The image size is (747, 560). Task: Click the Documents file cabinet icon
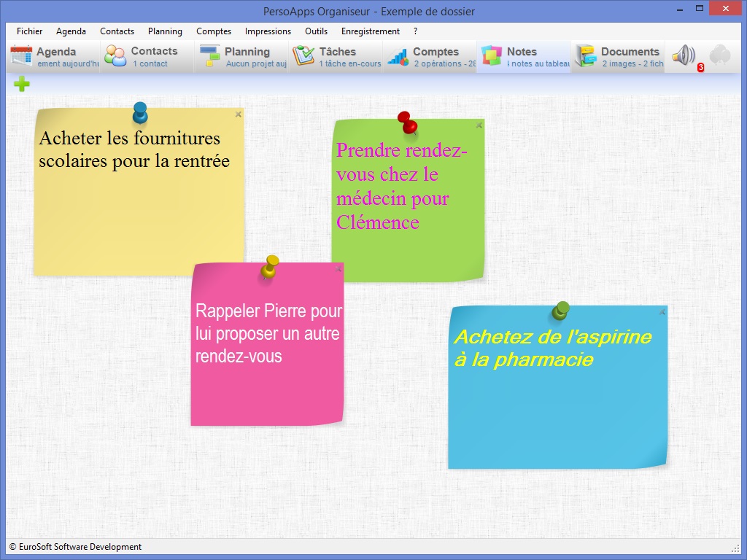586,55
